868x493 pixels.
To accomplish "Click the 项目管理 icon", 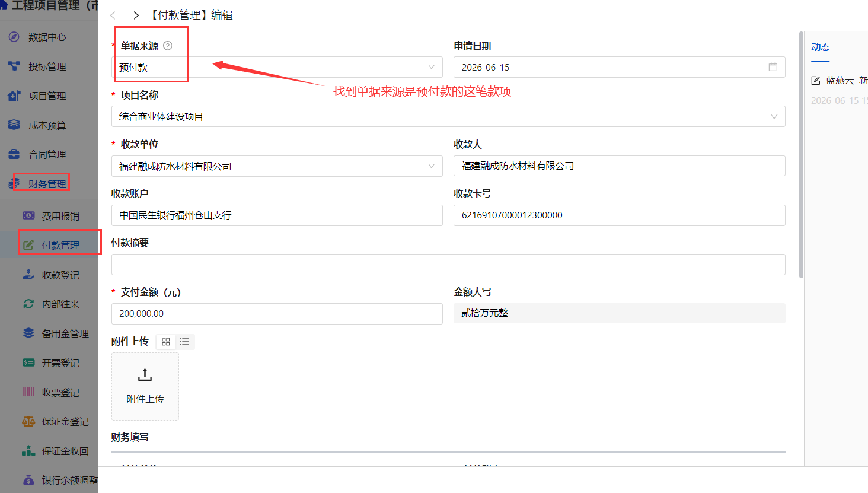I will [x=14, y=96].
